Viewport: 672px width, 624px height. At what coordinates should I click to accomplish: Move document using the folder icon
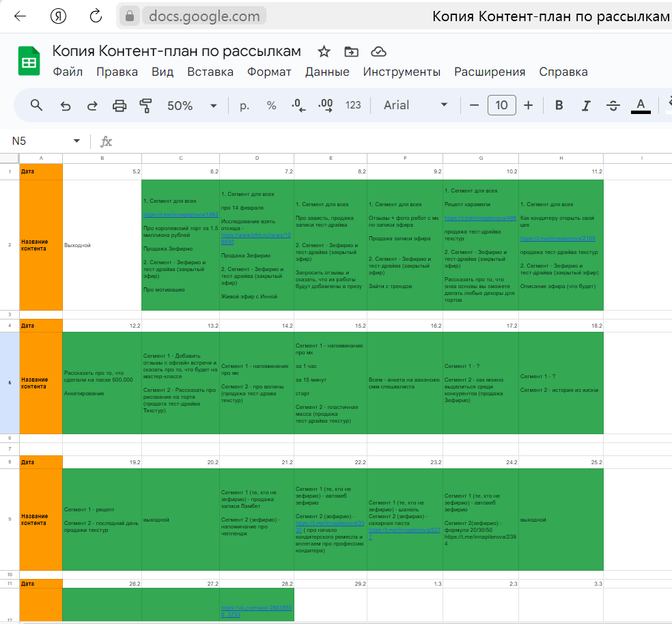click(x=352, y=52)
